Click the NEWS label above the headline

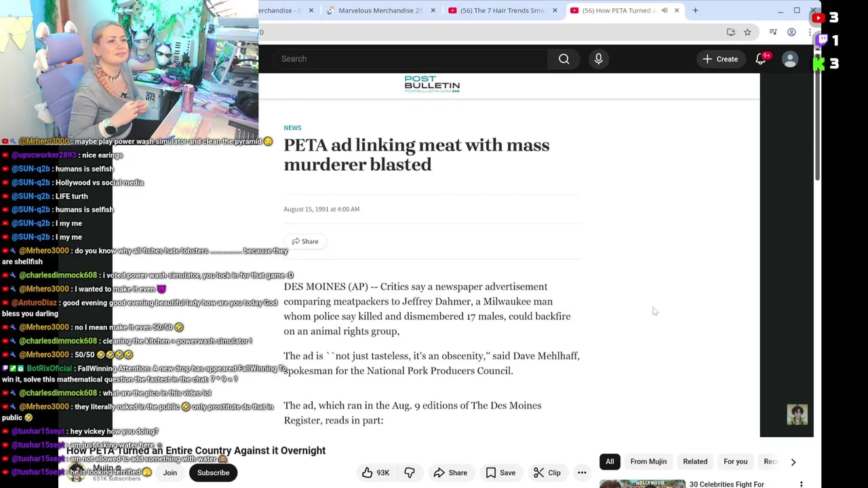tap(292, 127)
